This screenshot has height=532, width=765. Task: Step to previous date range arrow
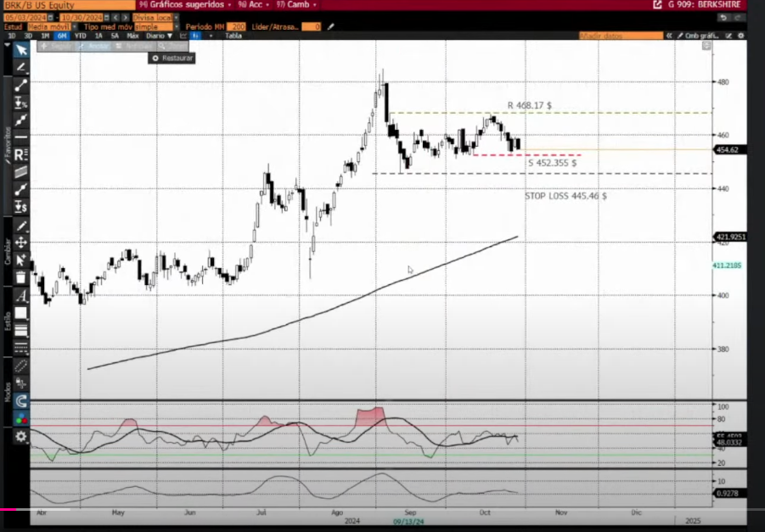click(x=115, y=18)
